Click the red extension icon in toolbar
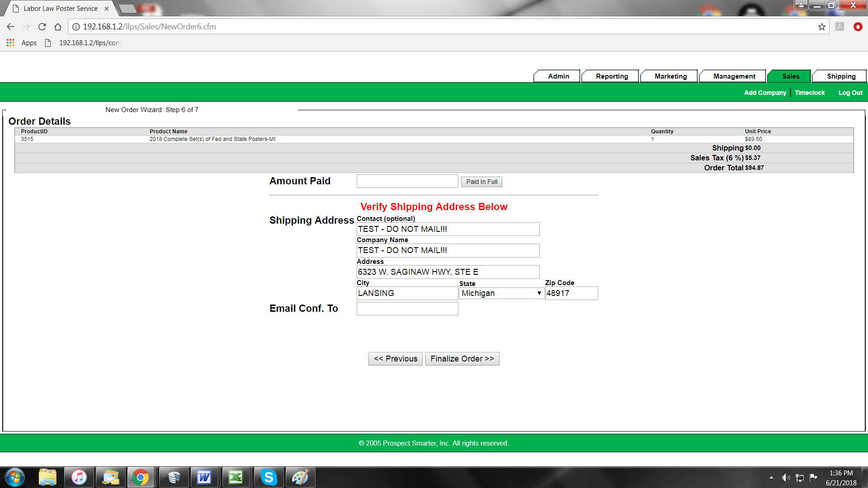Screen dimensions: 868x488 point(858,27)
